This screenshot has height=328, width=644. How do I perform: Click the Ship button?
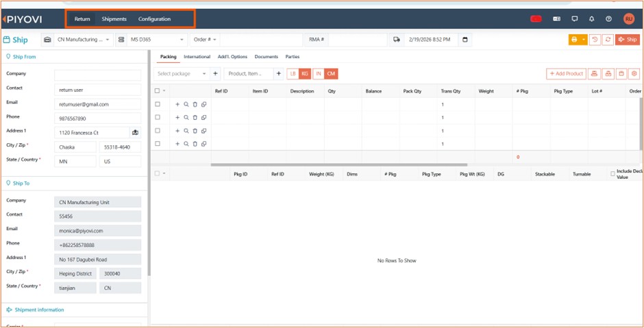point(628,40)
